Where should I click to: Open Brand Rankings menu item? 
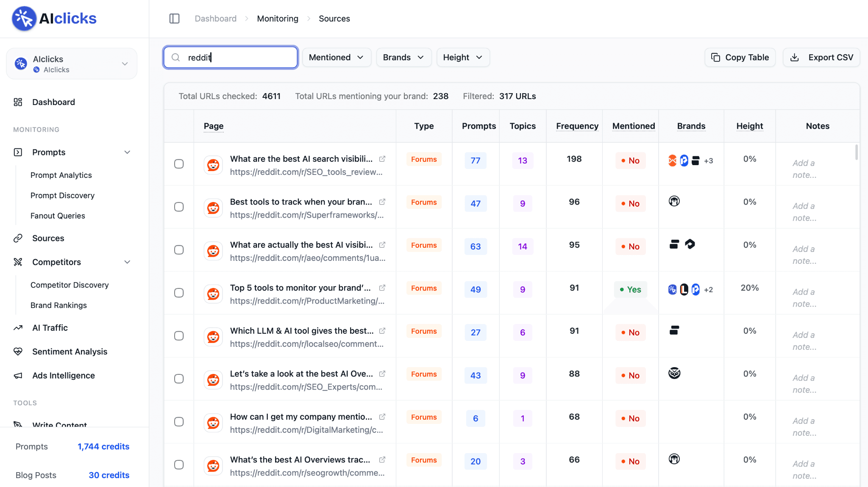(x=58, y=305)
